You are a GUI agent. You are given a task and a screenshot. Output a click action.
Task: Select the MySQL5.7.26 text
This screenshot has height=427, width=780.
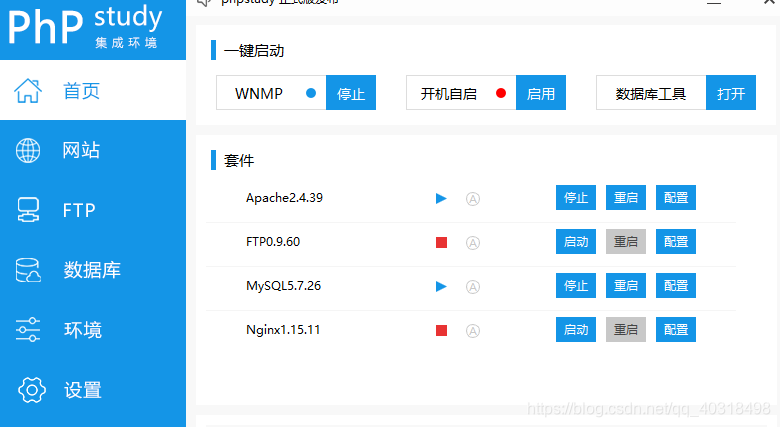pyautogui.click(x=284, y=286)
